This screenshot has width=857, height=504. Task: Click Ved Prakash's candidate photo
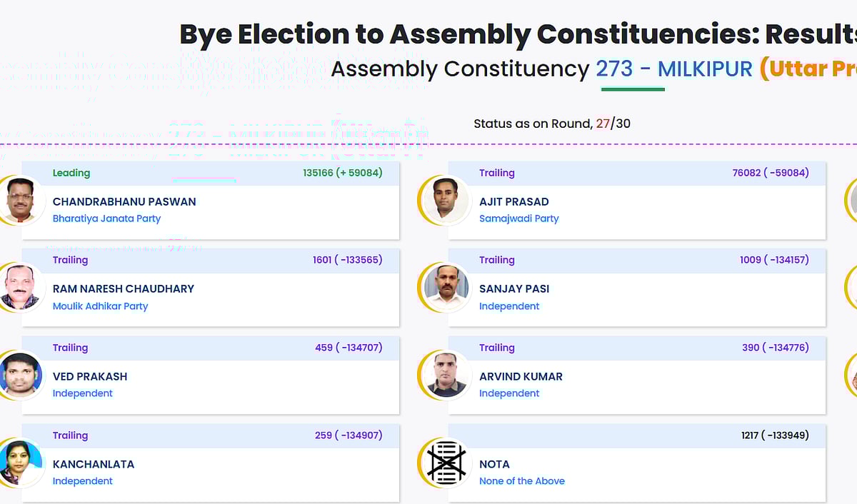(x=20, y=375)
